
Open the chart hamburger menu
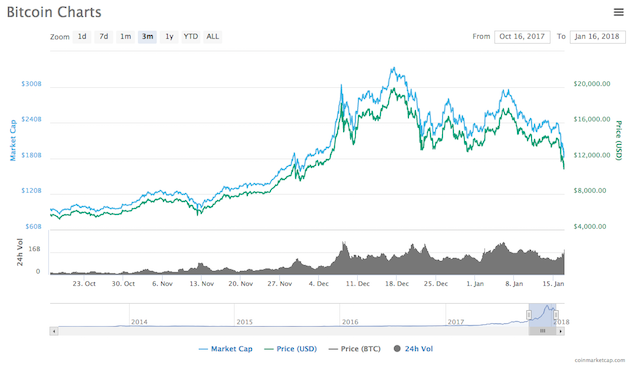pos(618,12)
